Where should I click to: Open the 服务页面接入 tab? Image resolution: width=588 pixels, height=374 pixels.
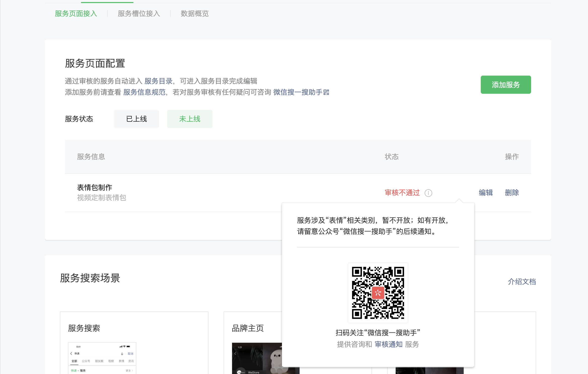76,14
